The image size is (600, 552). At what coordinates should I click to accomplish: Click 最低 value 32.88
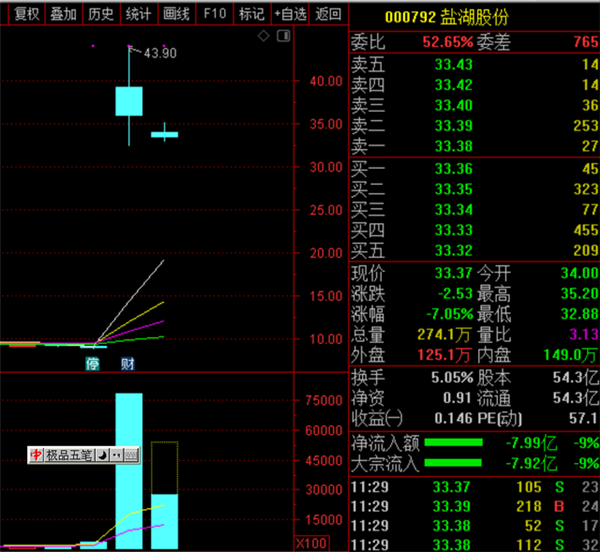click(579, 314)
